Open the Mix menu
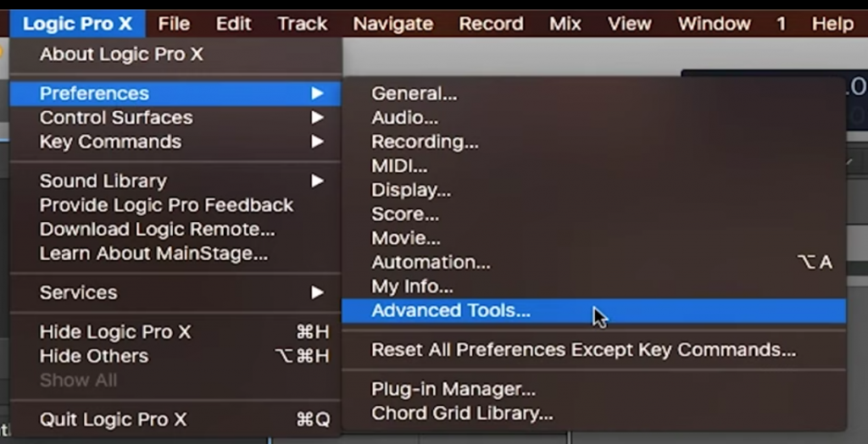 pyautogui.click(x=565, y=24)
